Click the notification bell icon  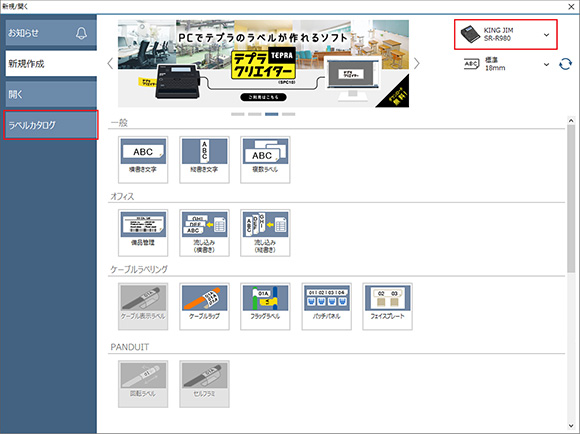coord(81,33)
